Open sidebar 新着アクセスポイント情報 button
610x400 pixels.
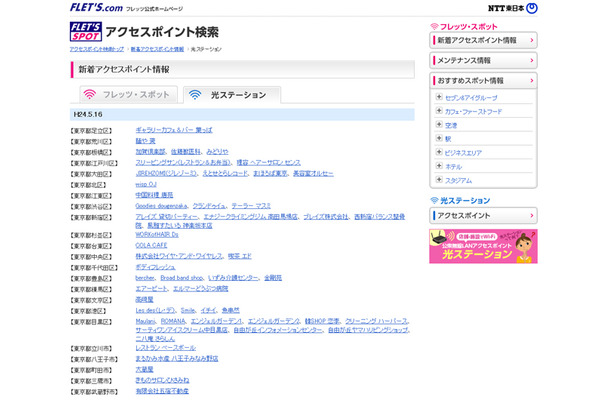point(483,40)
